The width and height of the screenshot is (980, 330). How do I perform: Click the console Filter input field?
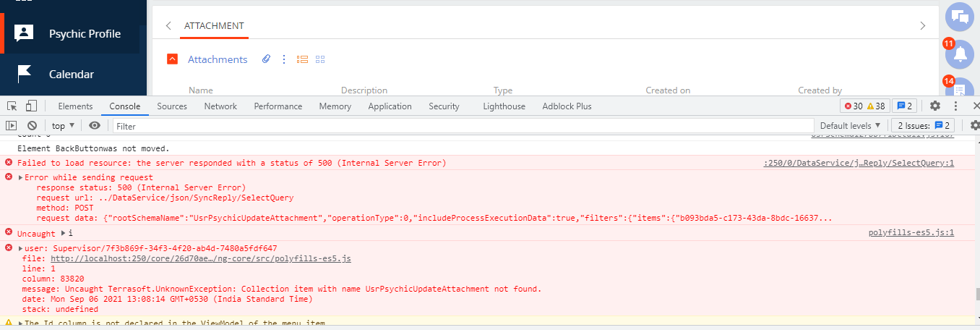(463, 126)
